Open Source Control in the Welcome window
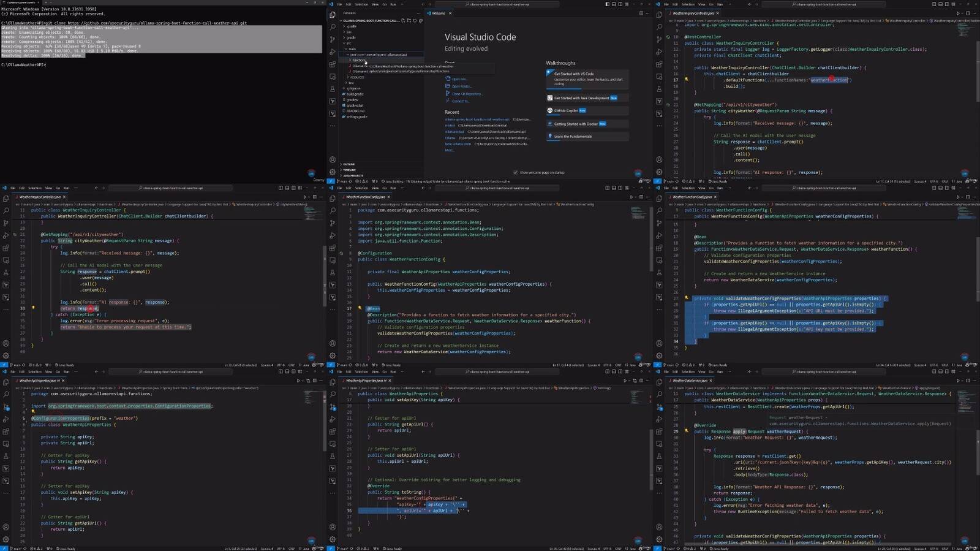 point(333,39)
